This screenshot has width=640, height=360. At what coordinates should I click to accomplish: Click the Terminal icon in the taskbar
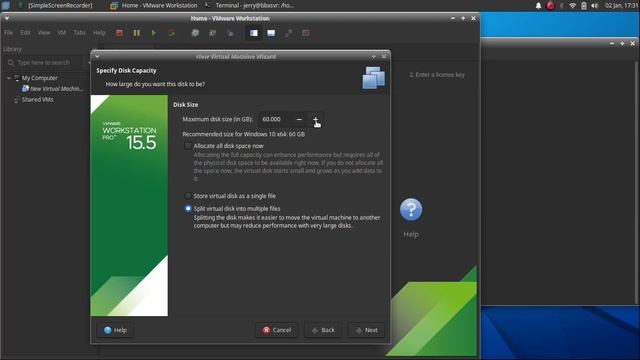tap(208, 5)
